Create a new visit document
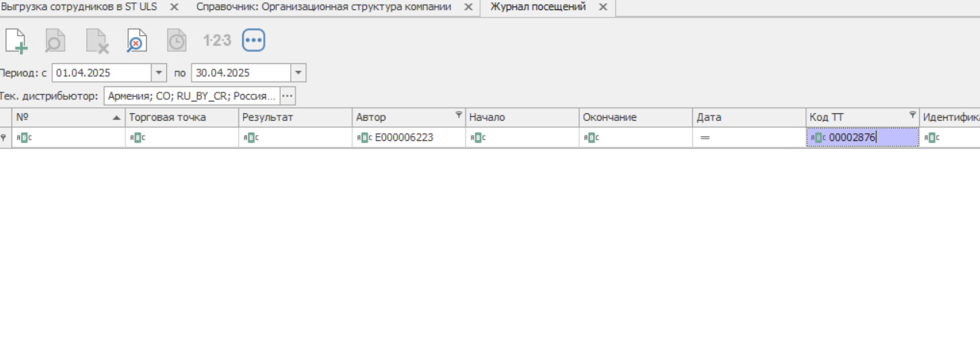The image size is (980, 341). tap(16, 40)
